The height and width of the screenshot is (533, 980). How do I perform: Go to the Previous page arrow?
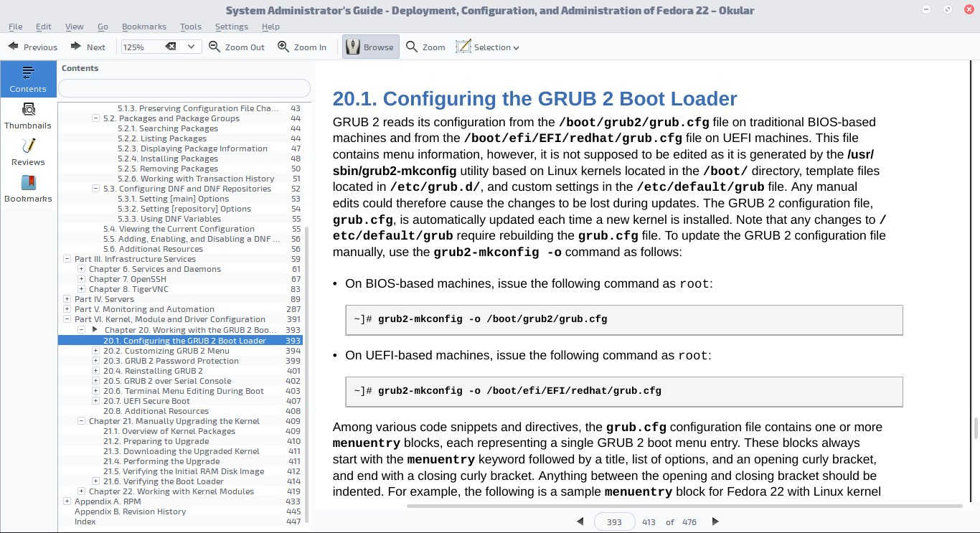click(x=32, y=47)
